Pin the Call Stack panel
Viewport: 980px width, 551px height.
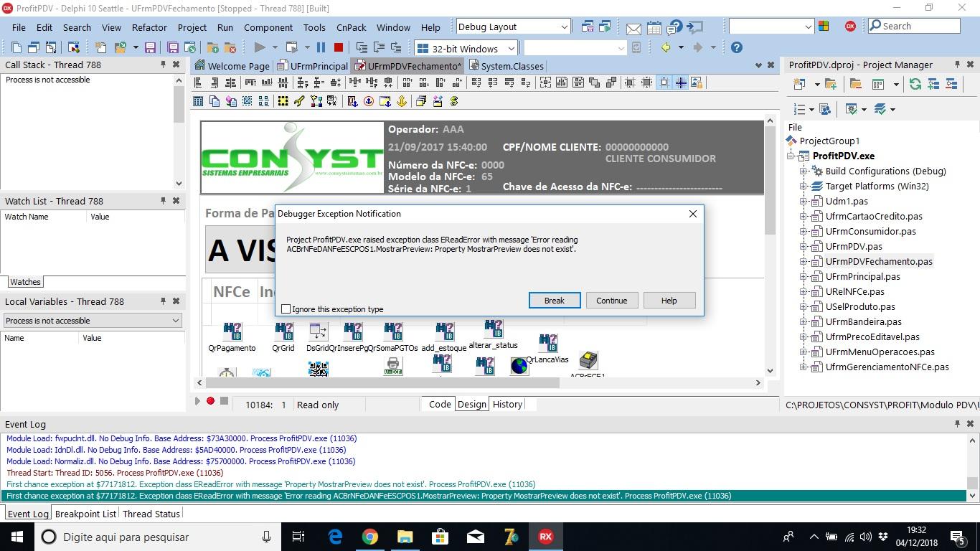click(163, 65)
